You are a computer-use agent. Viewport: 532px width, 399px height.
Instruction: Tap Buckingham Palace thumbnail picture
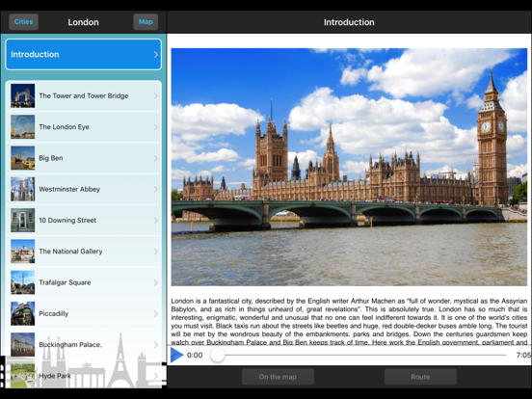(x=23, y=345)
